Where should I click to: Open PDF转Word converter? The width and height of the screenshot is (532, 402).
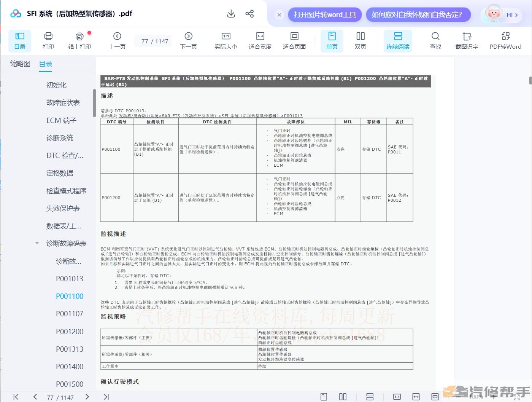click(505, 41)
